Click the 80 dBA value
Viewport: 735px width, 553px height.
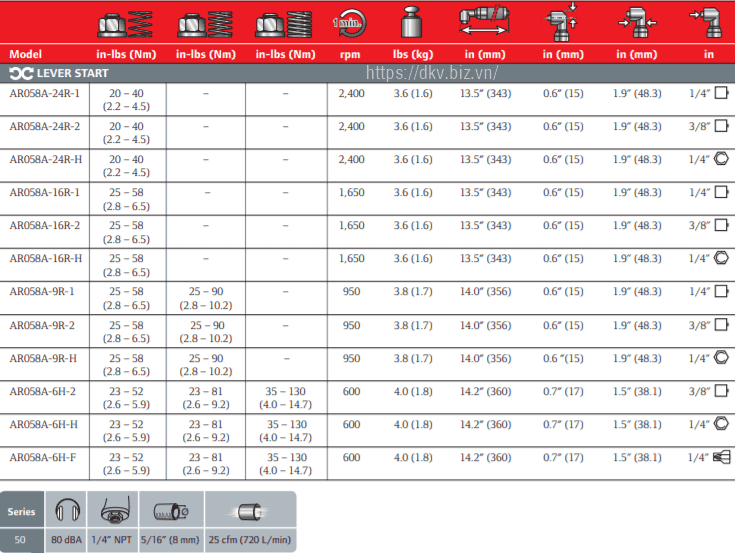click(x=67, y=541)
